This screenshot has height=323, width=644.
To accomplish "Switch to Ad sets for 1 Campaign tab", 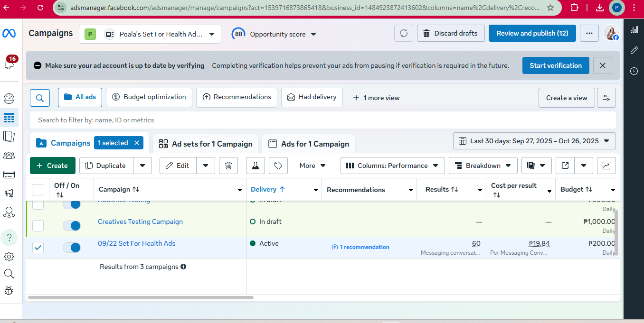I will click(x=206, y=144).
